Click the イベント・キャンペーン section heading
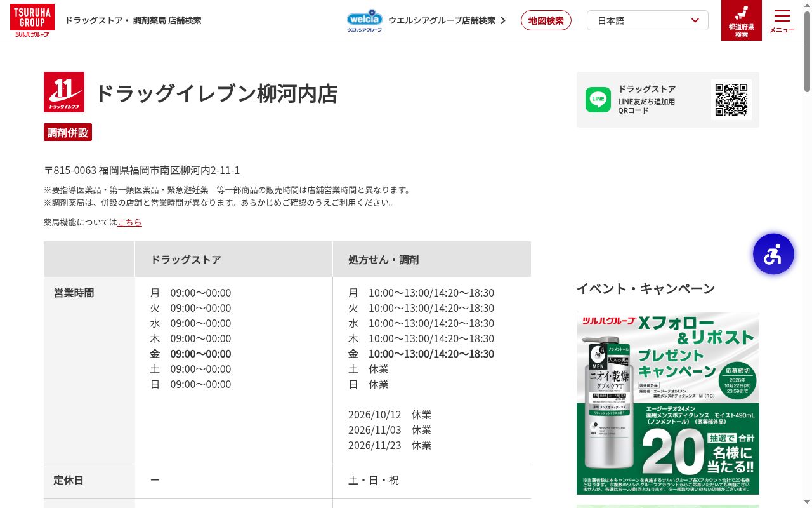The image size is (812, 508). coord(646,289)
